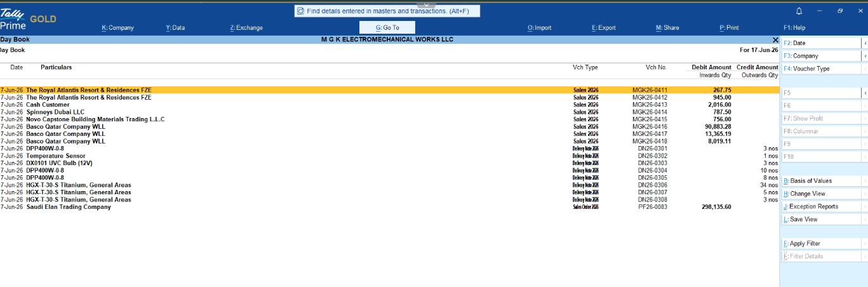The width and height of the screenshot is (868, 287).
Task: Click J: Exception Reports button
Action: click(x=820, y=206)
